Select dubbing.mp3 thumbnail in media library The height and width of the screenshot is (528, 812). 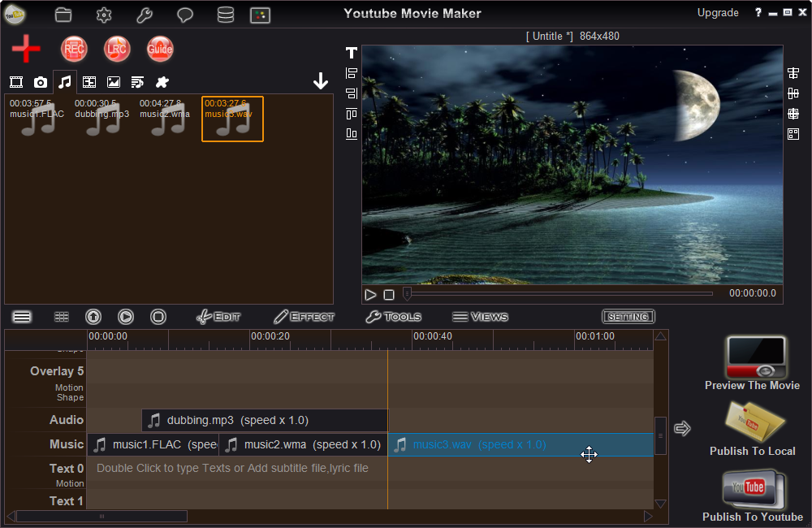coord(102,118)
